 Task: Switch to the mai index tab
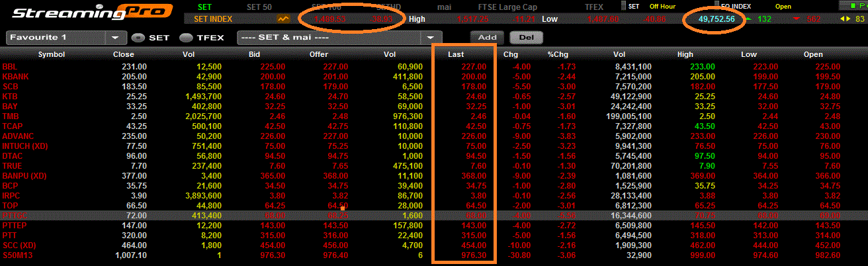pyautogui.click(x=445, y=7)
